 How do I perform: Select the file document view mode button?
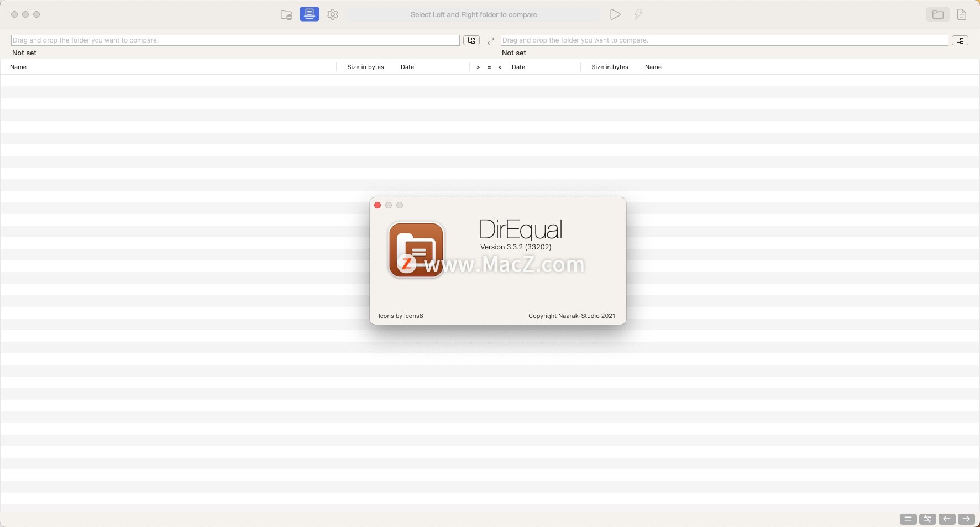tap(962, 15)
